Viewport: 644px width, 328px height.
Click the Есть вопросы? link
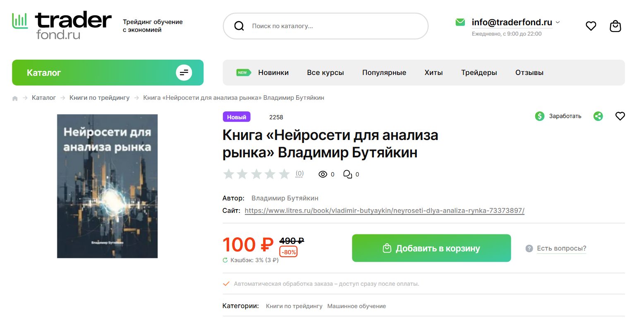[x=561, y=248]
